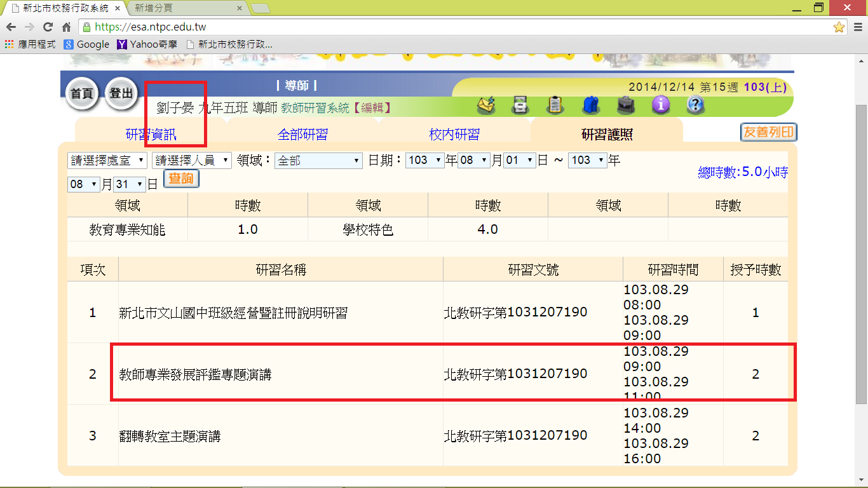Click the 登出 logout button

click(121, 94)
